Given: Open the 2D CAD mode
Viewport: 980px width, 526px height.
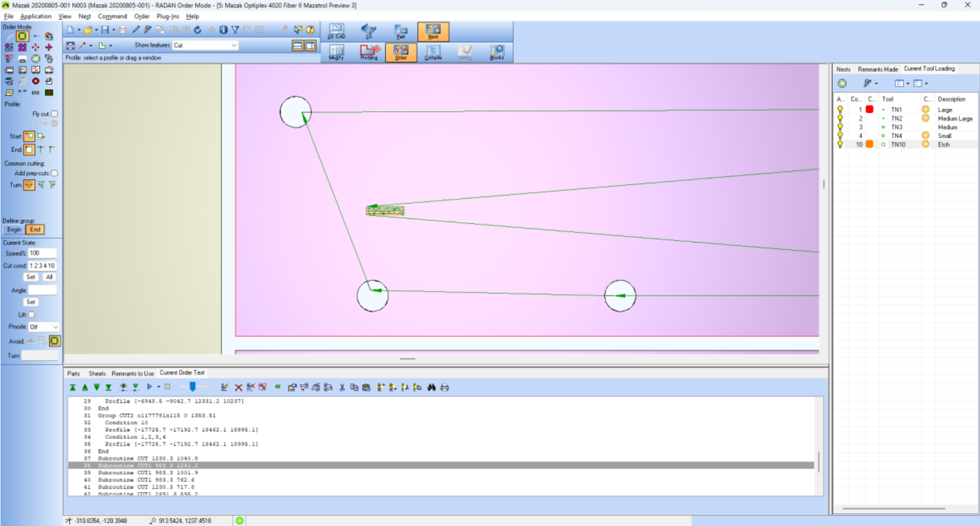Looking at the screenshot, I should [337, 31].
